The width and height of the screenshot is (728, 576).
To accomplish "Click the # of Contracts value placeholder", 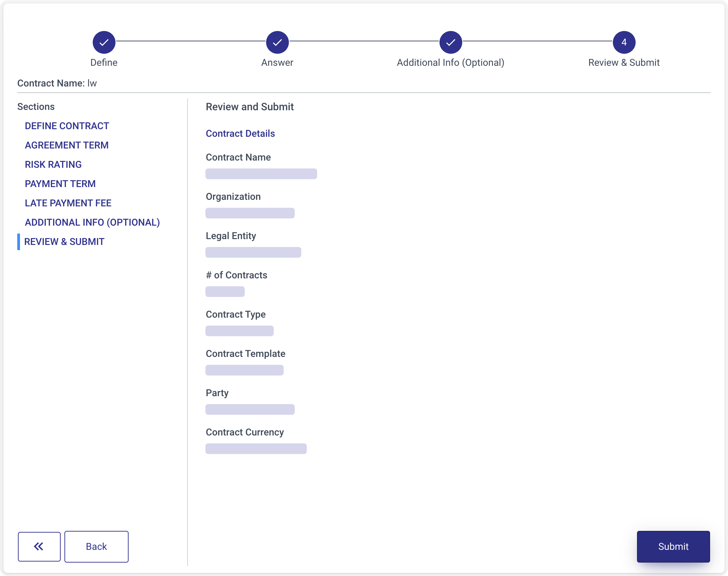I will pos(225,291).
